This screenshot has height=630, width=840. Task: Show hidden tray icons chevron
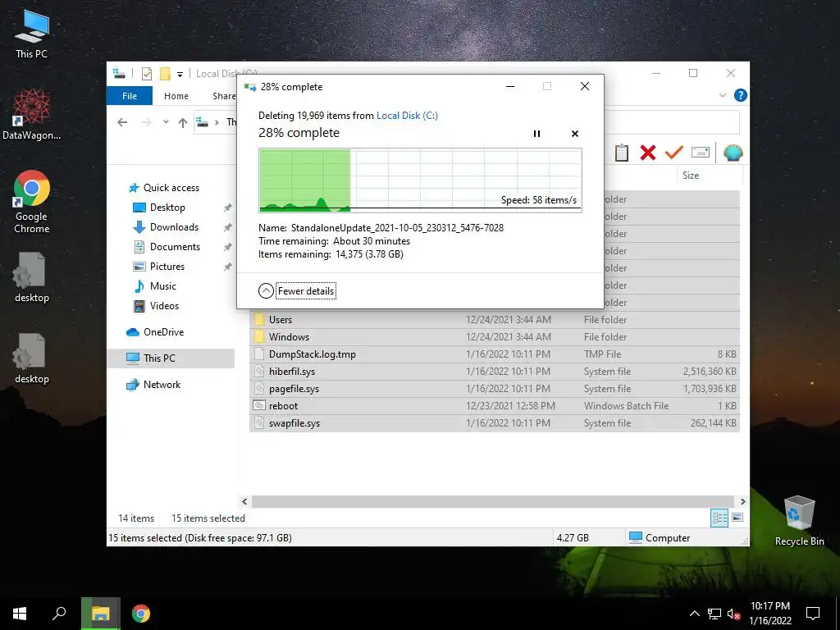pyautogui.click(x=694, y=614)
